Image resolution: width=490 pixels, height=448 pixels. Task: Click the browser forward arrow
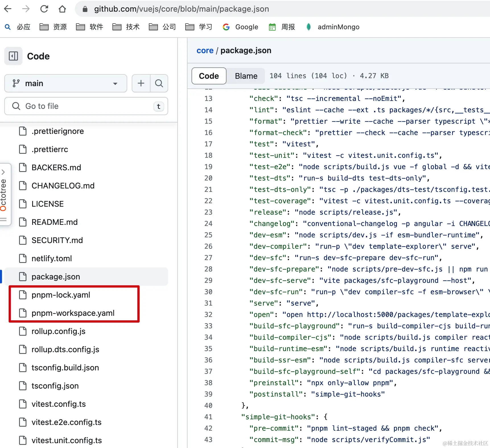click(x=26, y=9)
